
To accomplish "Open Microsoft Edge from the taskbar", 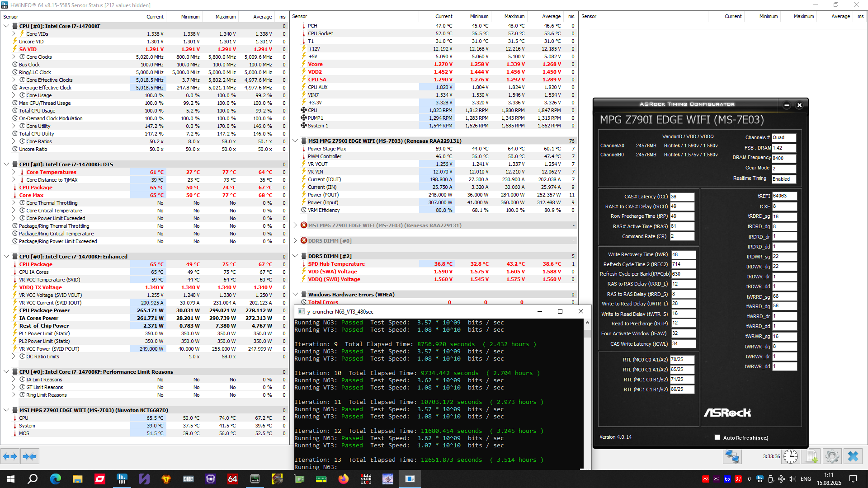I will click(55, 479).
